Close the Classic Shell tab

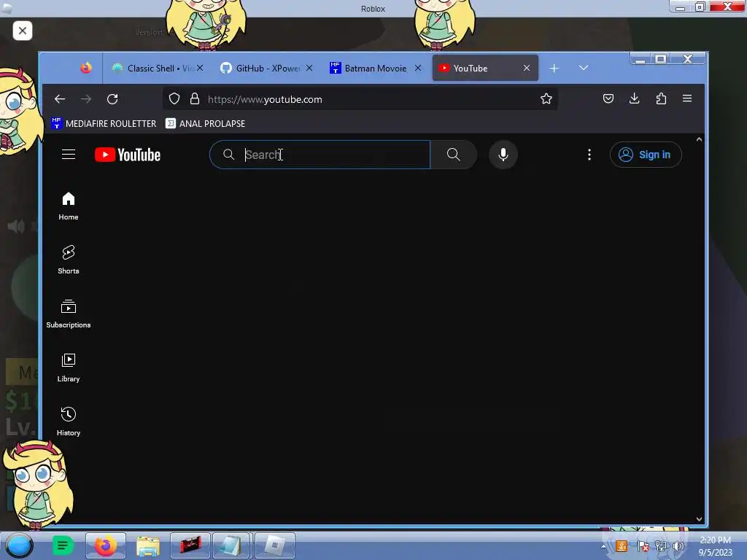(200, 68)
